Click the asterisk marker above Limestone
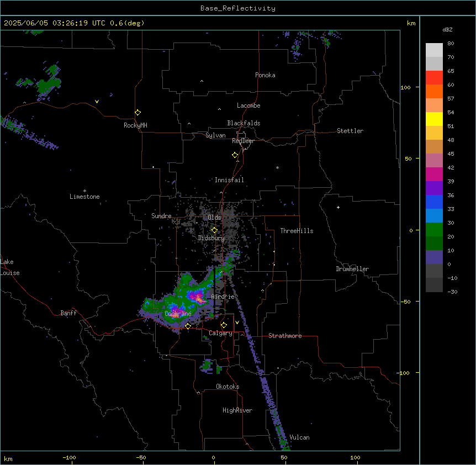This screenshot has height=465, width=476. [84, 191]
